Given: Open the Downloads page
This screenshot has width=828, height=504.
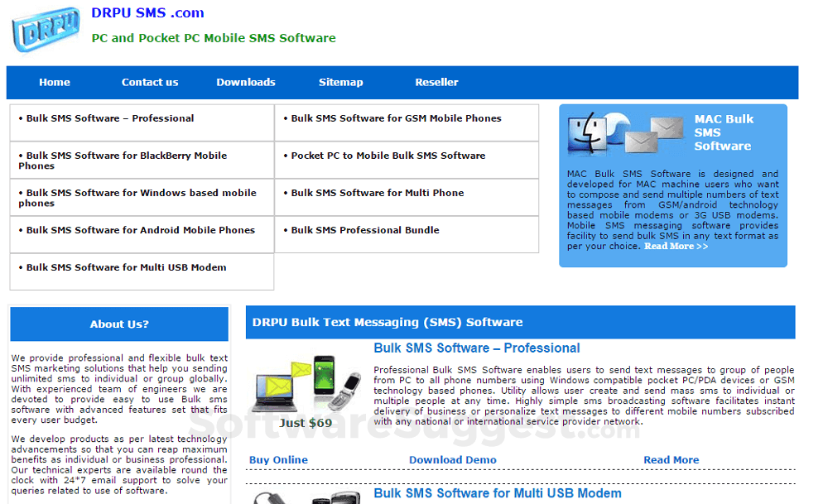Looking at the screenshot, I should click(x=246, y=82).
